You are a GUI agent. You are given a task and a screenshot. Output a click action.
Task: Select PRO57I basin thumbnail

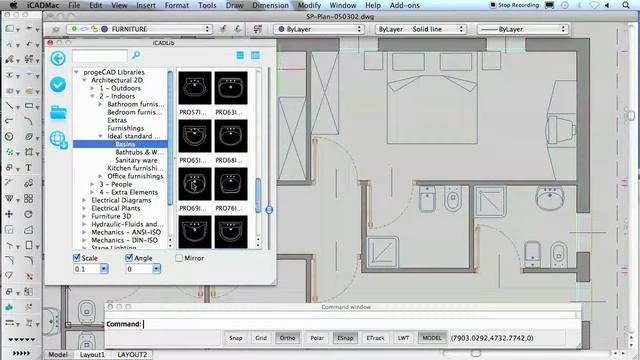(x=195, y=88)
